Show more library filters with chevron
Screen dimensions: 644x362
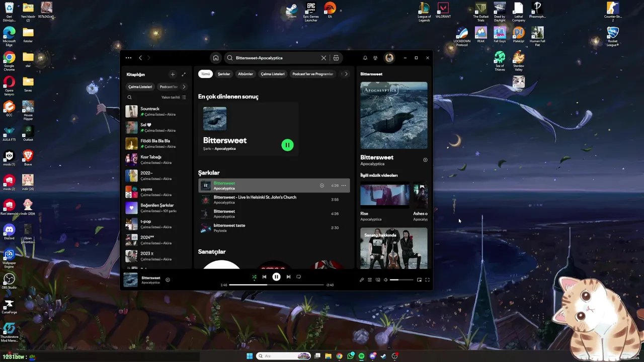[184, 86]
